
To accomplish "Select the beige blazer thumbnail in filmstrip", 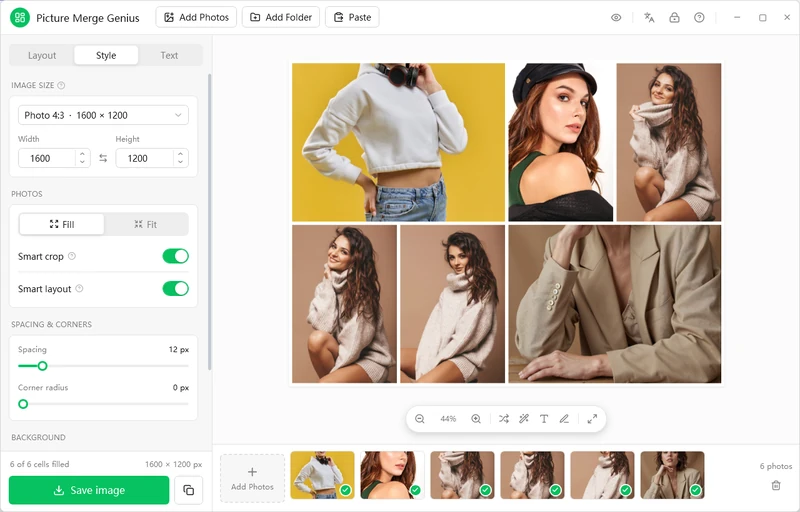I will [x=672, y=475].
